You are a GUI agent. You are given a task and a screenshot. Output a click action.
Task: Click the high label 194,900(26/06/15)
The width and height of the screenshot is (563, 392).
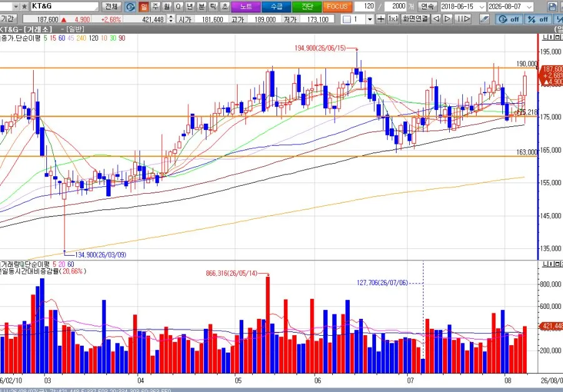320,49
